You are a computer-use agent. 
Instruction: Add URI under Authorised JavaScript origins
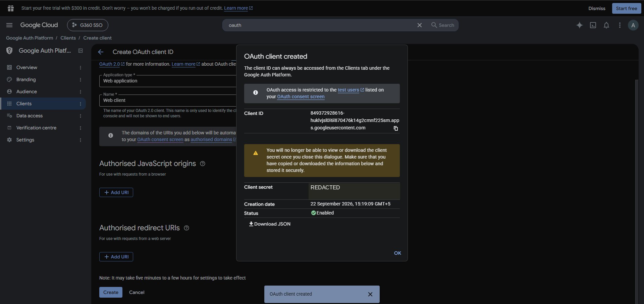[116, 192]
